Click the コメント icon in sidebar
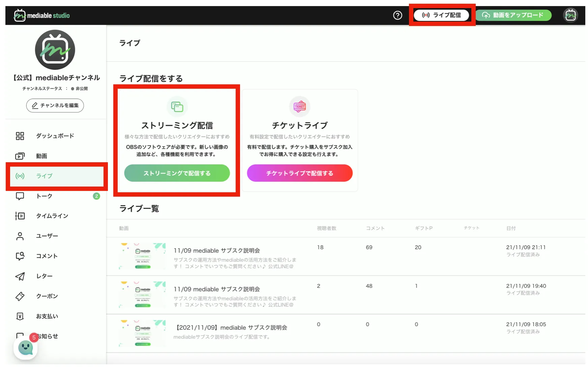 [x=20, y=256]
